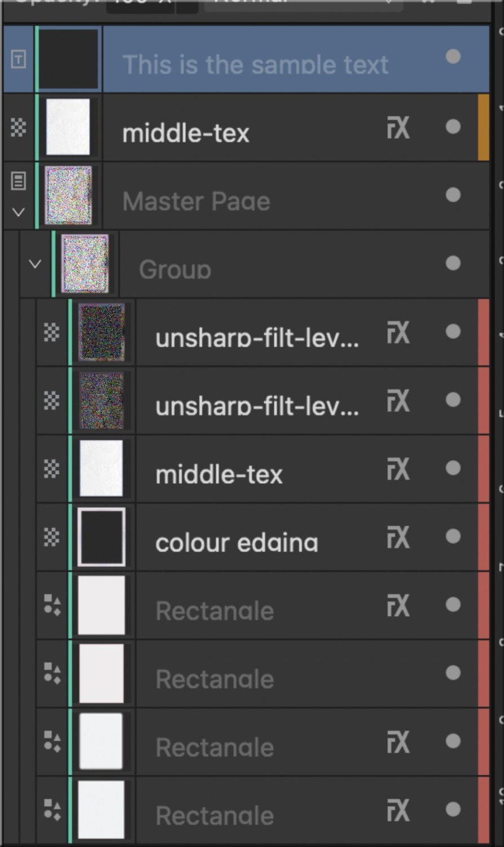The image size is (504, 847).
Task: Click the Group layer thumbnail
Action: pos(85,264)
